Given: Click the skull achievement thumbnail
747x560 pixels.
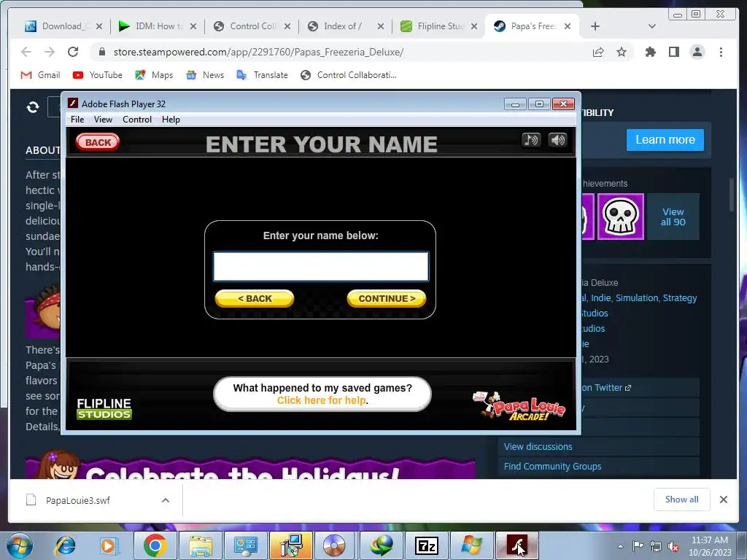Looking at the screenshot, I should (x=620, y=217).
